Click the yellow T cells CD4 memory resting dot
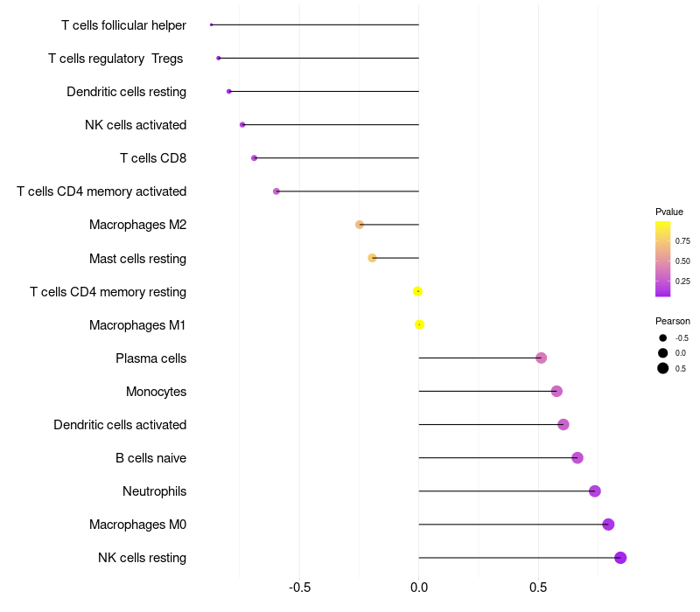The image size is (700, 612). (417, 291)
